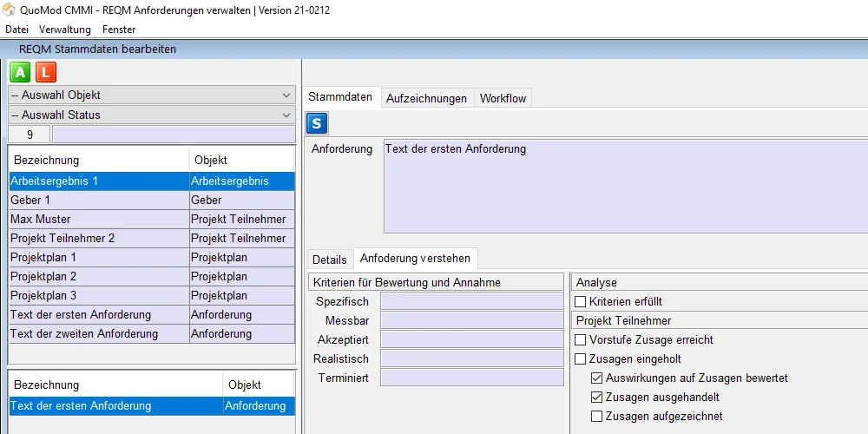Screen dimensions: 868x434
Task: Select the Text der zweiten Anforderung row
Action: coord(152,334)
